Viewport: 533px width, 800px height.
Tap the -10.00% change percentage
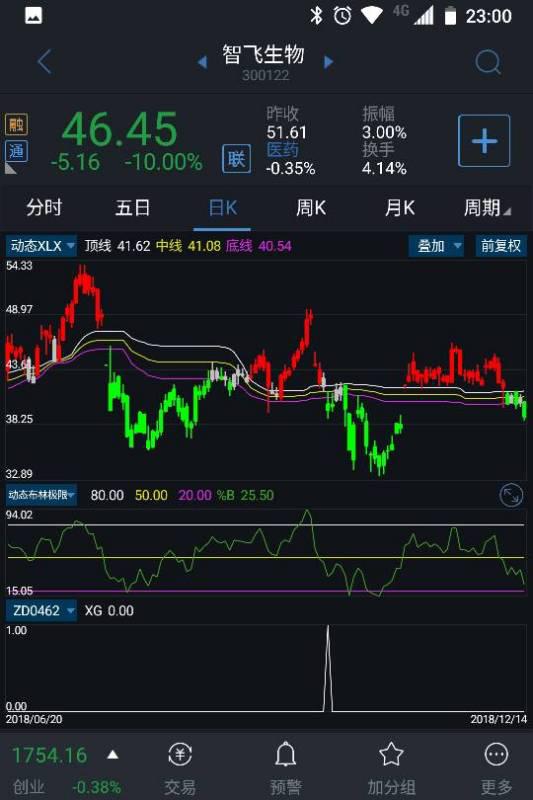(164, 163)
